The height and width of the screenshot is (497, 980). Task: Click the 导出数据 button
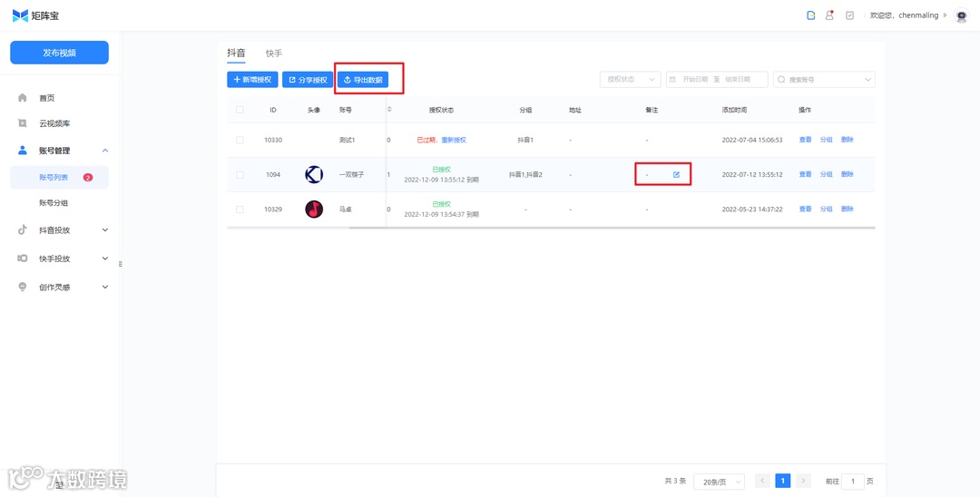pos(363,80)
